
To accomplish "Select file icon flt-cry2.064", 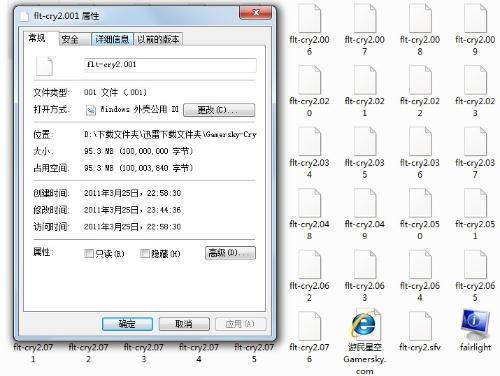I will tap(420, 265).
